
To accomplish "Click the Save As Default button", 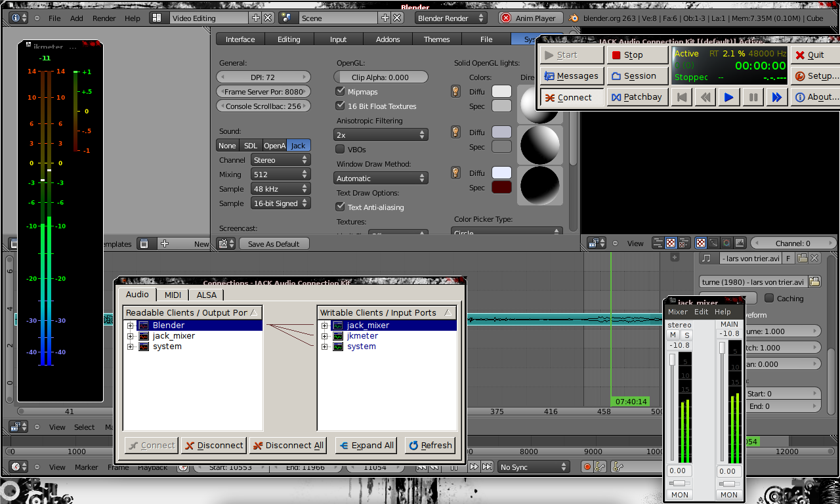I will tap(274, 243).
